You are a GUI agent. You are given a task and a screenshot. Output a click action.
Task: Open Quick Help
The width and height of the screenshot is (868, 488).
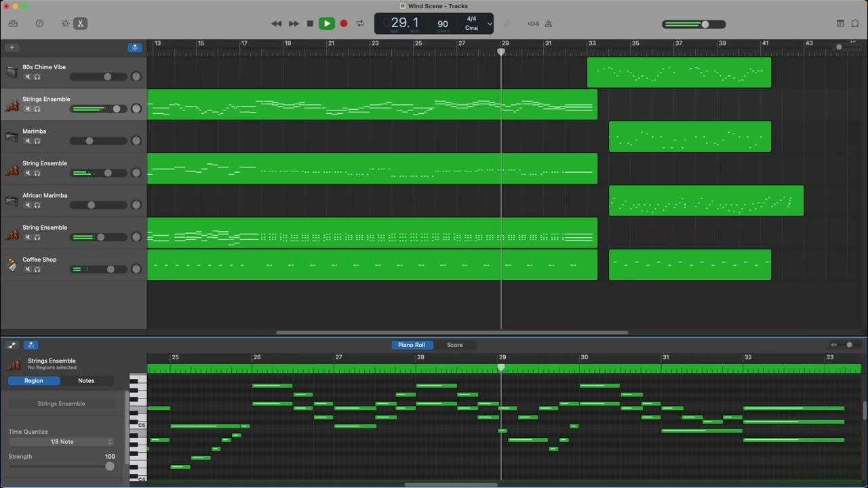tap(39, 23)
